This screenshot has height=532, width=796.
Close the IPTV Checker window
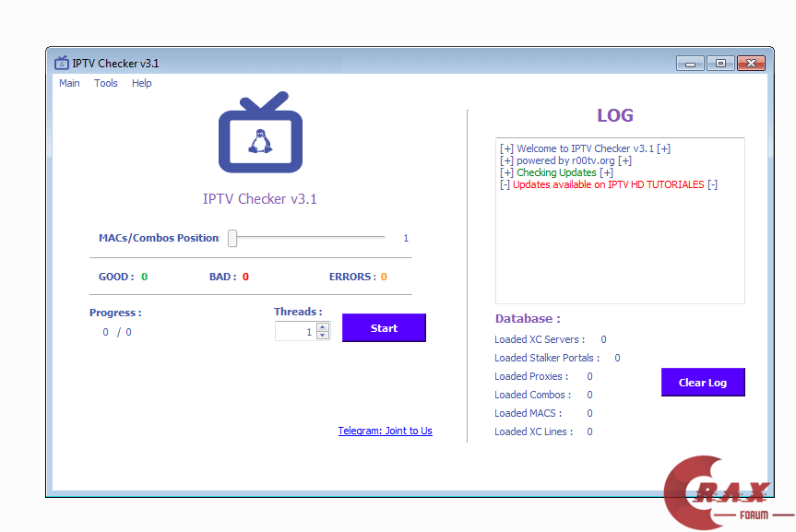pos(751,64)
